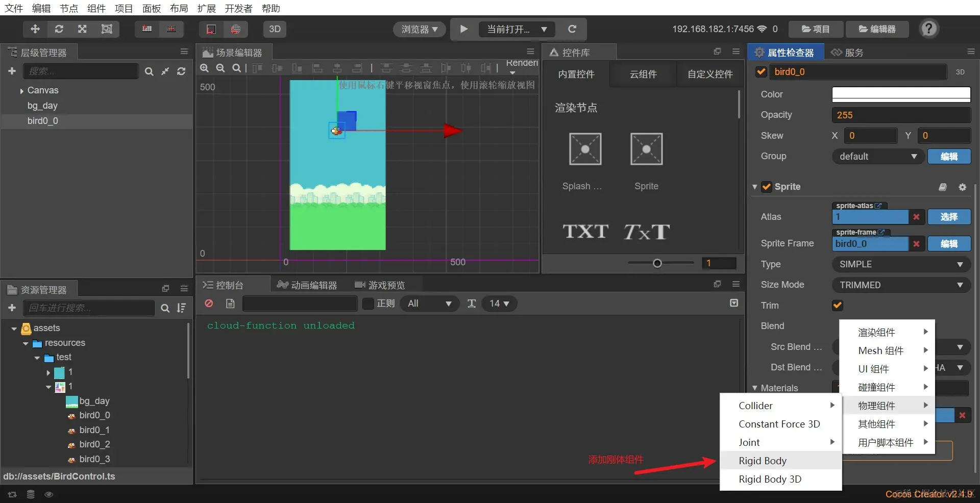The image size is (980, 503).
Task: Zoom out the scene editor
Action: tap(220, 68)
